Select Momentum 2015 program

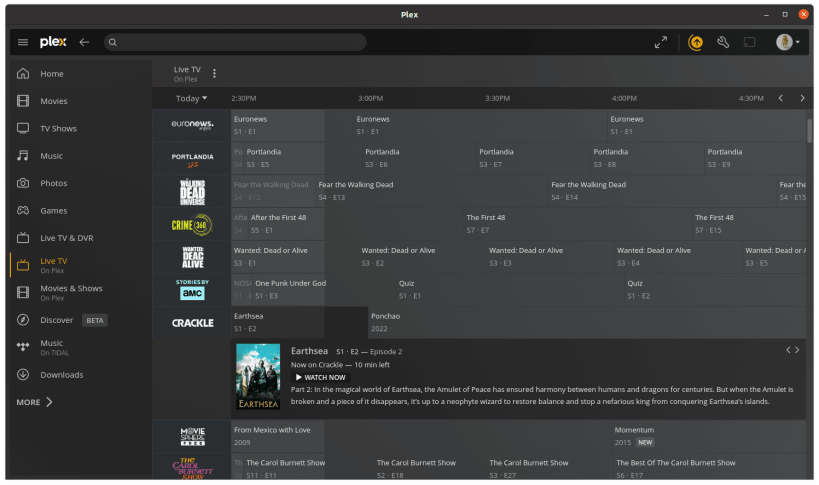(x=709, y=436)
